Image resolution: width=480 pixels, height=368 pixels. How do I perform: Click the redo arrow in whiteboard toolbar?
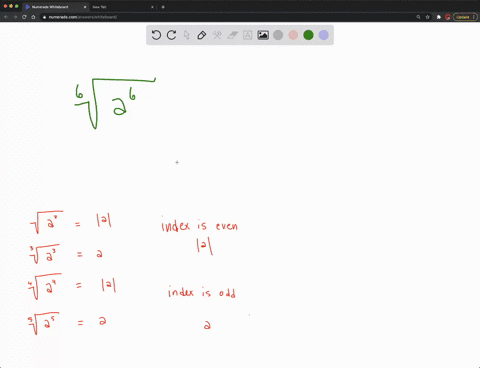pos(171,35)
